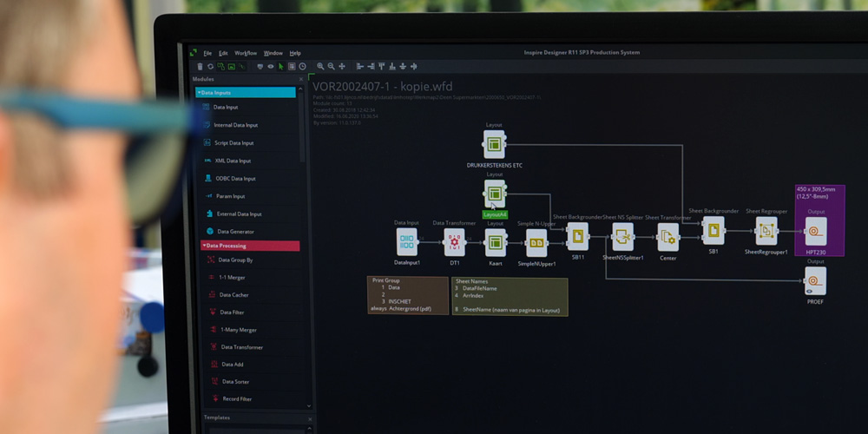
Task: Click the SheetRegrouper1 node
Action: pyautogui.click(x=766, y=231)
